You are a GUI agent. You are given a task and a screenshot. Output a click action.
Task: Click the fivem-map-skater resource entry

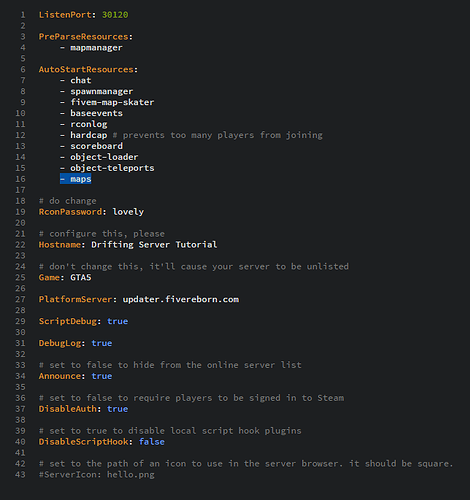coord(112,102)
